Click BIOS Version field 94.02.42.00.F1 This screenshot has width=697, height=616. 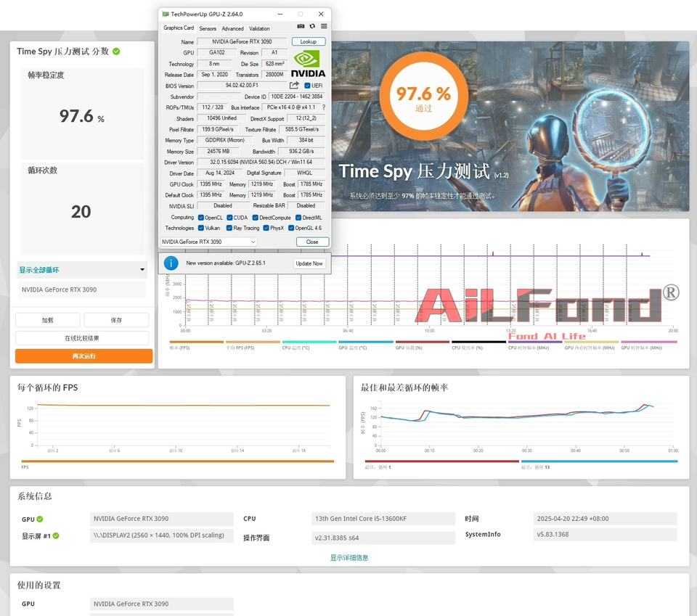pyautogui.click(x=242, y=86)
